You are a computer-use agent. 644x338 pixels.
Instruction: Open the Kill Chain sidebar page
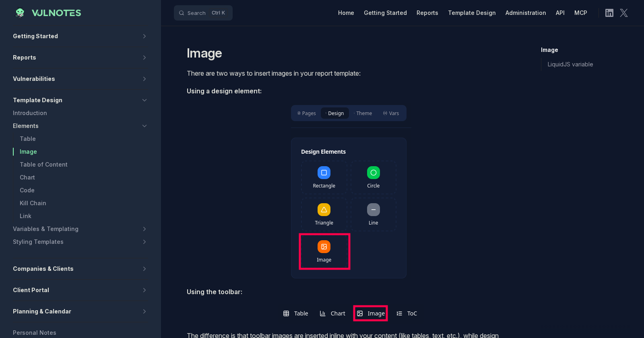click(x=33, y=203)
